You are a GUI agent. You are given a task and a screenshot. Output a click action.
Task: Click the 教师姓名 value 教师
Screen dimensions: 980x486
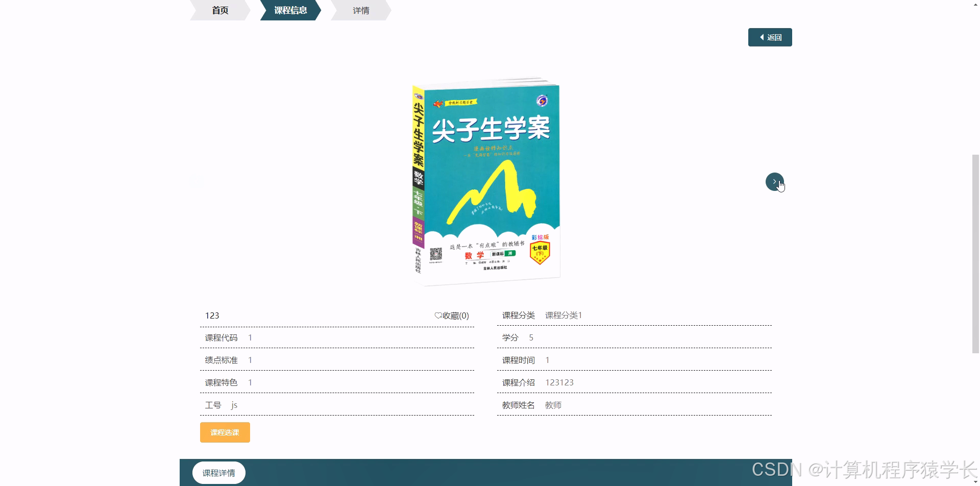(x=553, y=405)
